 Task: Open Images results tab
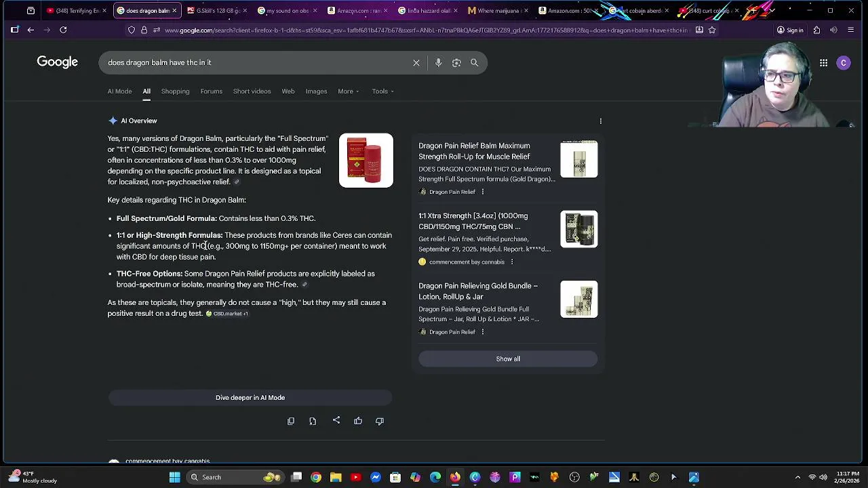click(316, 91)
